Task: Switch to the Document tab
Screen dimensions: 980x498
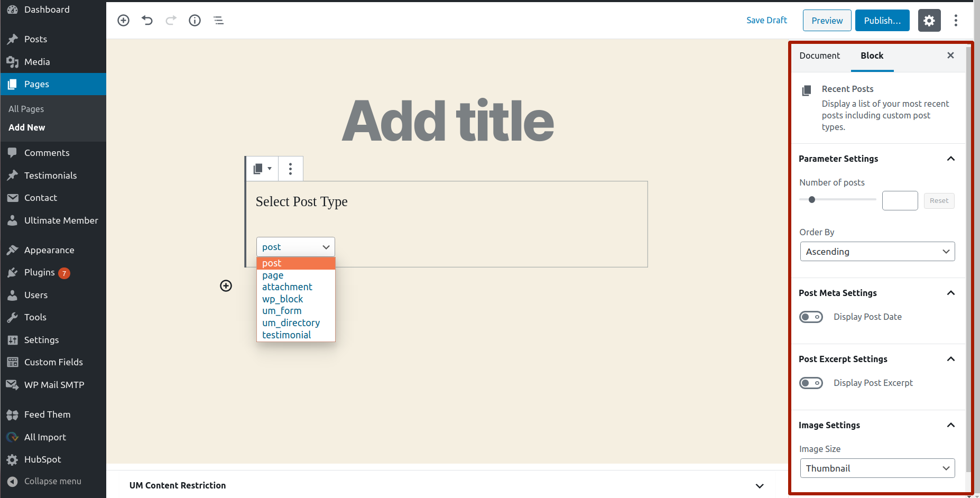Action: (819, 56)
